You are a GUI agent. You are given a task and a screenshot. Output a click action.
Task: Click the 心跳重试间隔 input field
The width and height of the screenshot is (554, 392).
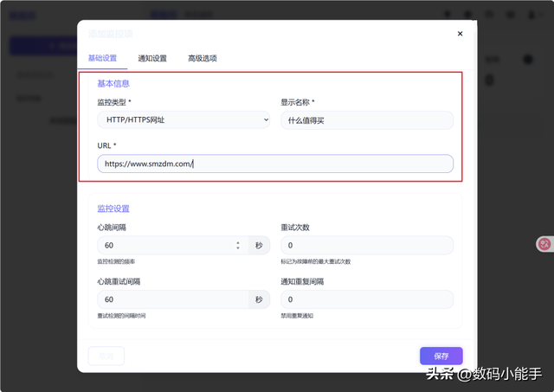click(173, 299)
